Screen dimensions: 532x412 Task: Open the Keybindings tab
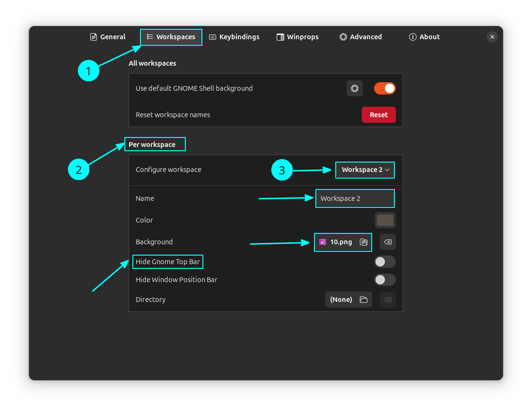(x=234, y=37)
